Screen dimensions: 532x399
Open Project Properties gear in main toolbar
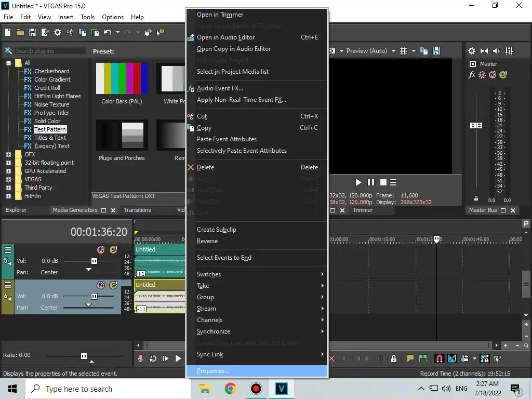point(58,32)
